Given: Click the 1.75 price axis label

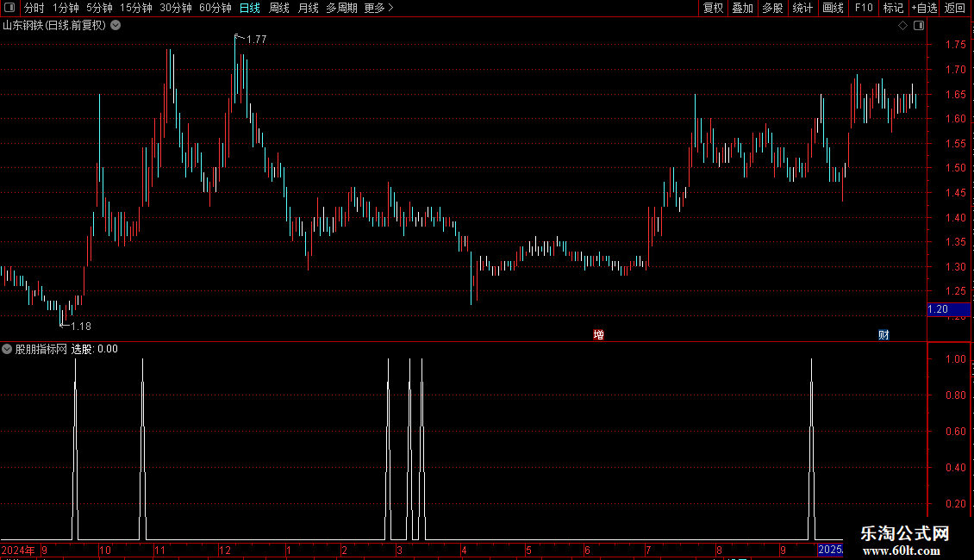Looking at the screenshot, I should (955, 45).
